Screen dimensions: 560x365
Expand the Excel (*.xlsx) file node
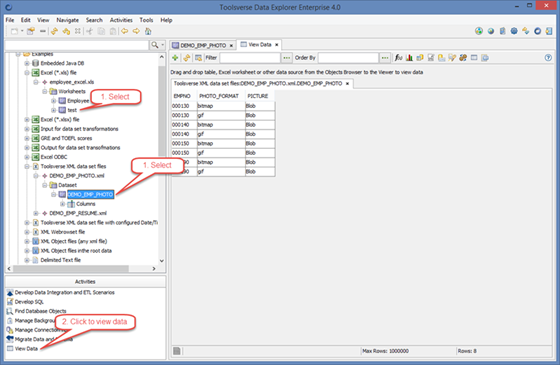[27, 119]
